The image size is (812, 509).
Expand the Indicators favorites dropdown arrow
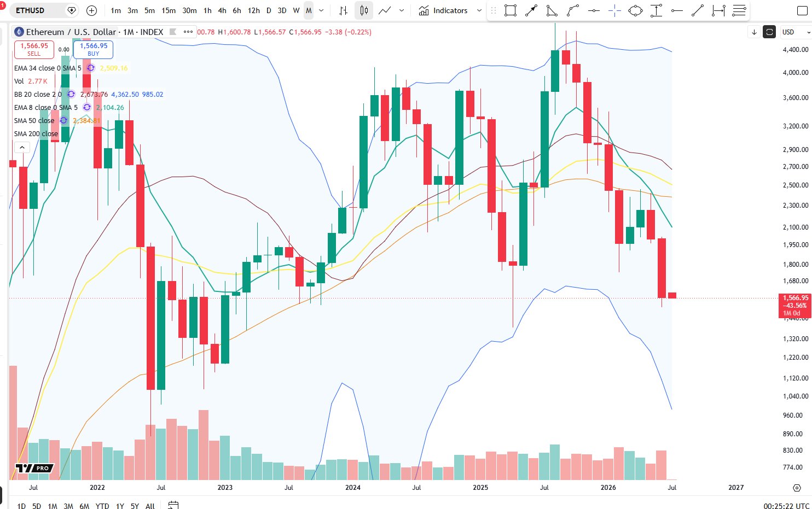click(x=479, y=10)
